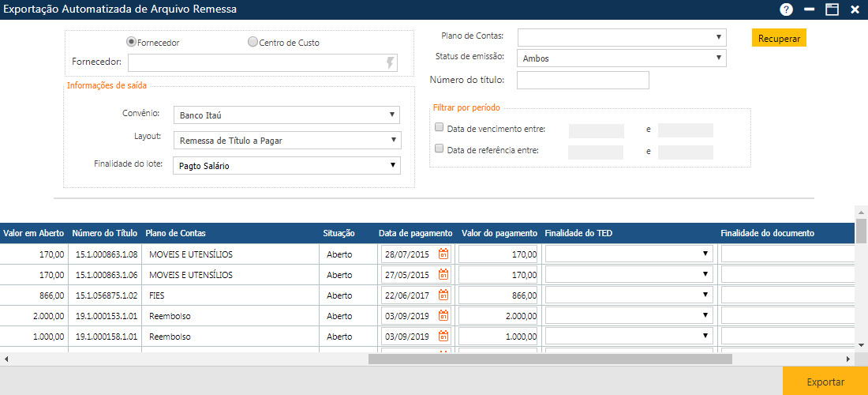This screenshot has width=868, height=395.
Task: Open the Status de emissão dropdown
Action: click(621, 58)
